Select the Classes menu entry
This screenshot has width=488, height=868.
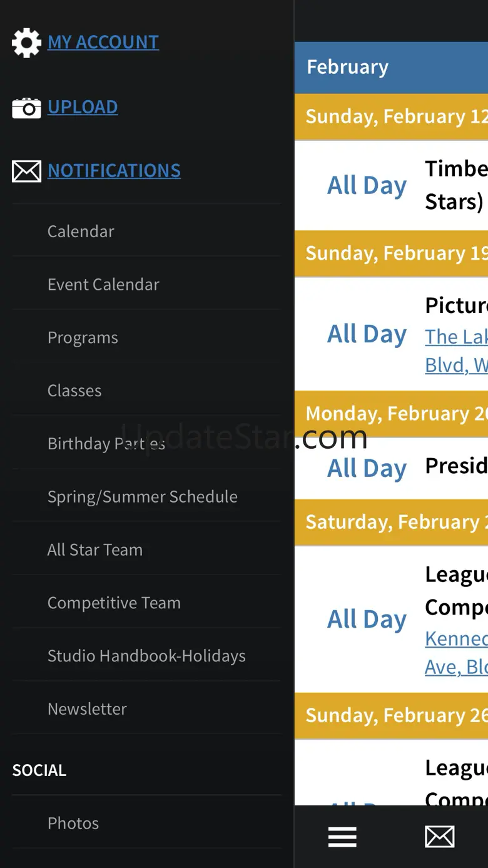(74, 391)
